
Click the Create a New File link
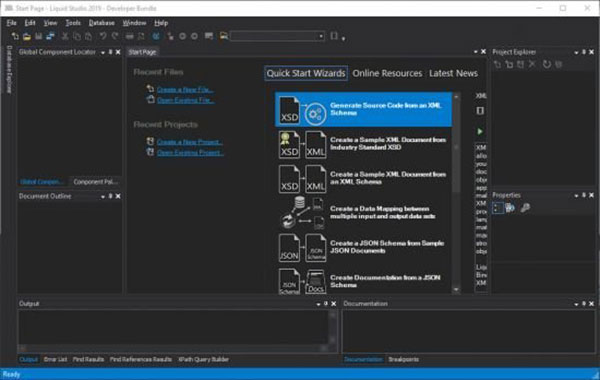[185, 90]
